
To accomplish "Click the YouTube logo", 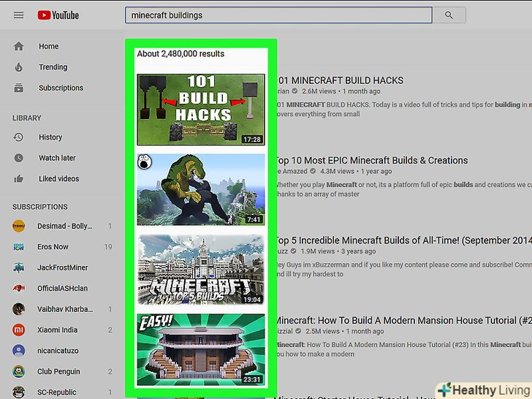I will click(x=58, y=15).
